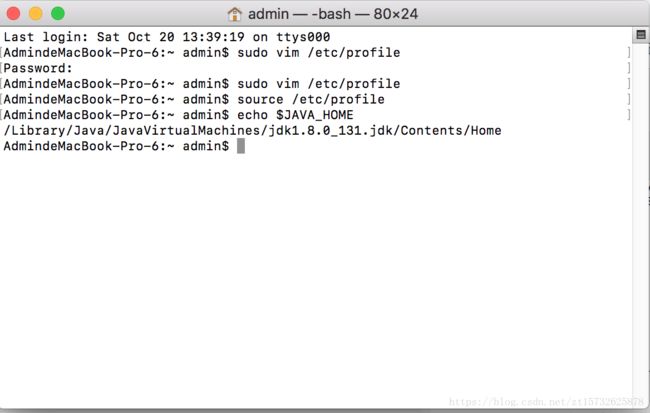Image resolution: width=650 pixels, height=413 pixels.
Task: Close the Terminal window with red button
Action: [x=13, y=14]
